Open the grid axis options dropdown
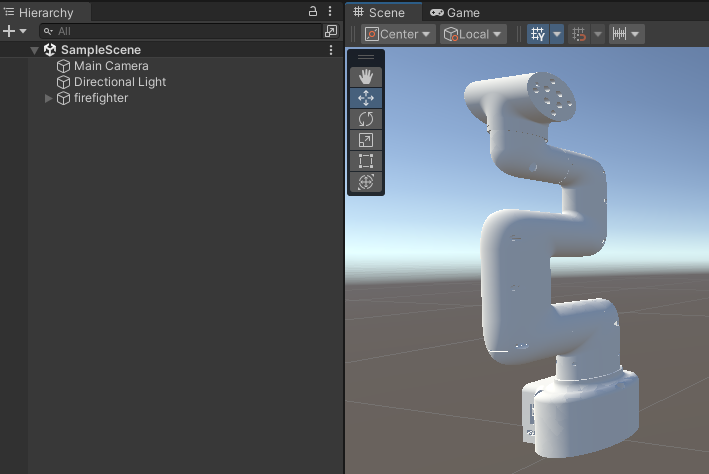The image size is (709, 474). (x=557, y=34)
